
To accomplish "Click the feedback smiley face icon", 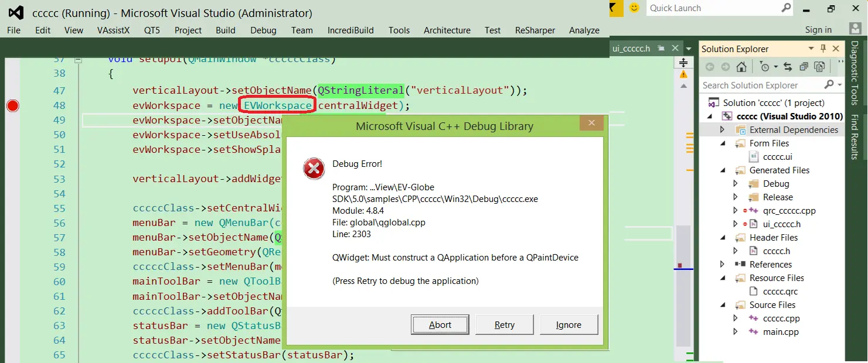I will tap(634, 8).
